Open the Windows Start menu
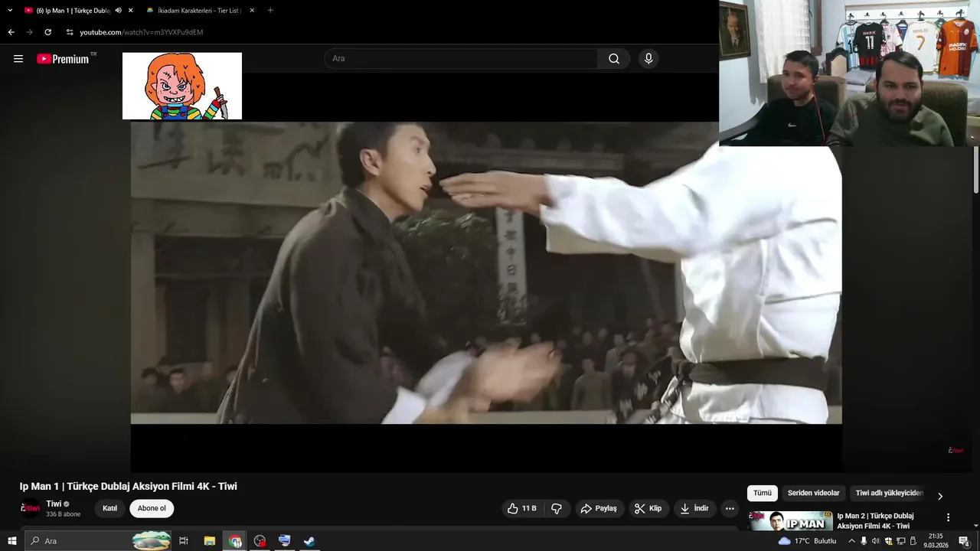The width and height of the screenshot is (980, 551). click(x=11, y=541)
